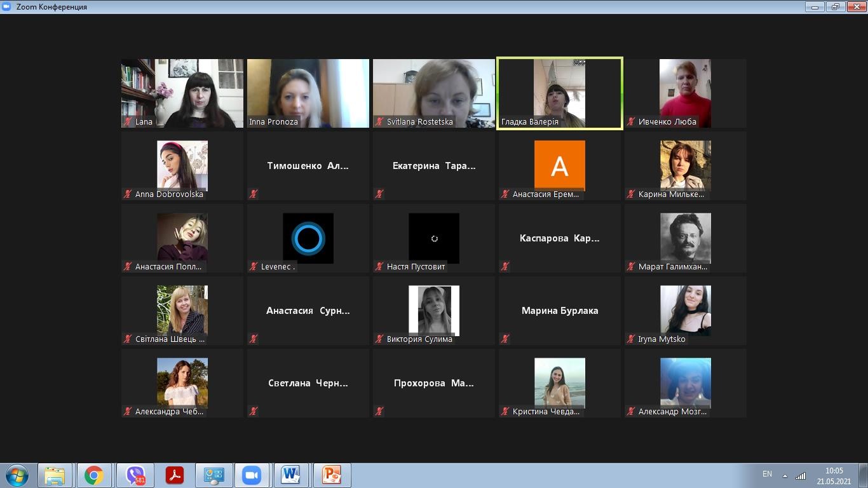
Task: Open Viber with 581 unread badge
Action: point(135,475)
